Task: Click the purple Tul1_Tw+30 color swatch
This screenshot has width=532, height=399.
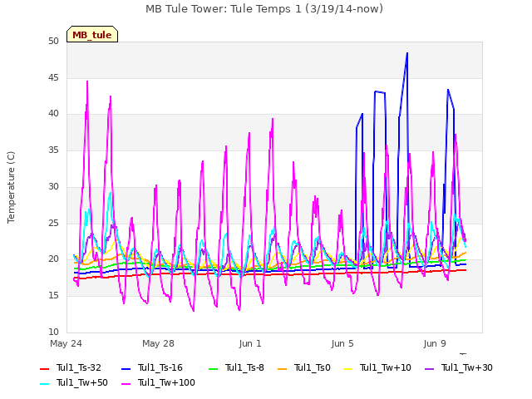Action: pyautogui.click(x=429, y=369)
